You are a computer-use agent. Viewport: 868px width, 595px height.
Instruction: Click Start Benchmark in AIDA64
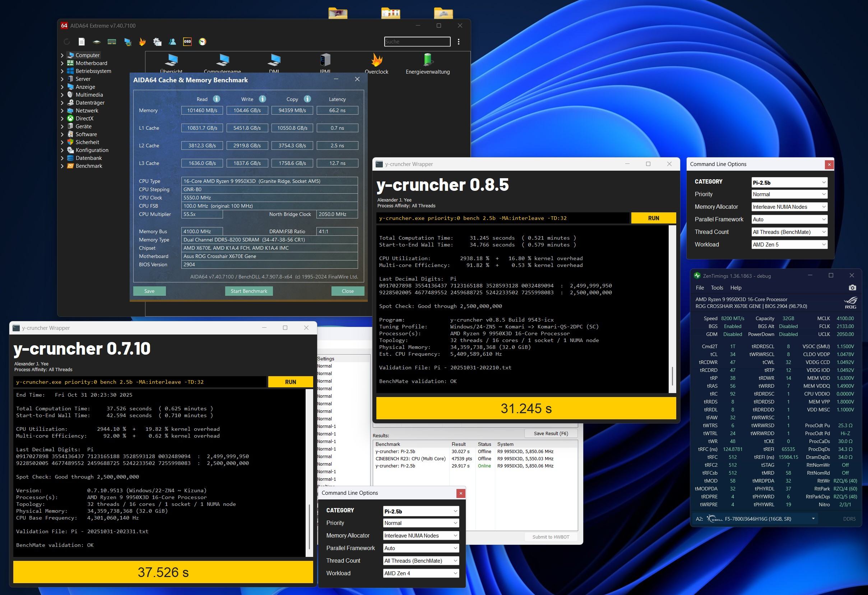249,291
